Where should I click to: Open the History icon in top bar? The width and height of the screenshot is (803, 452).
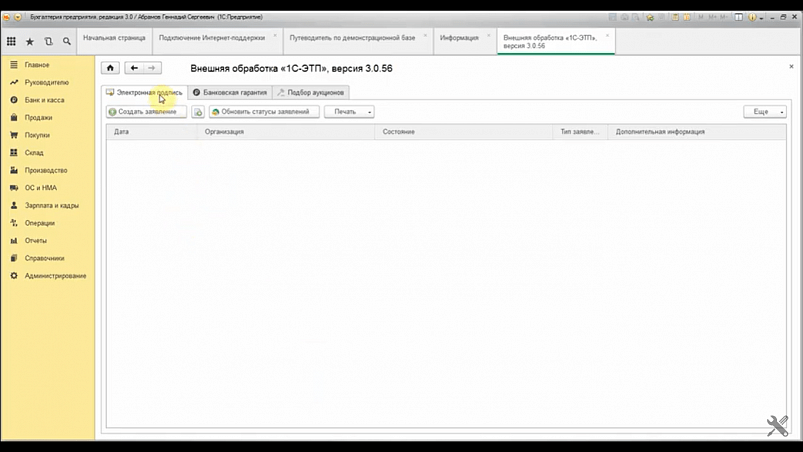pos(48,41)
